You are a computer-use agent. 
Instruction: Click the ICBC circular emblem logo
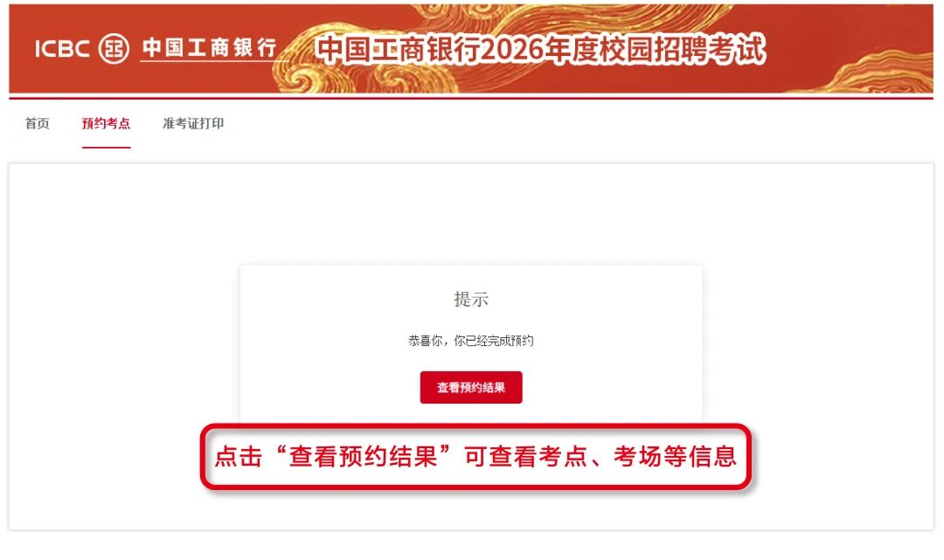114,48
